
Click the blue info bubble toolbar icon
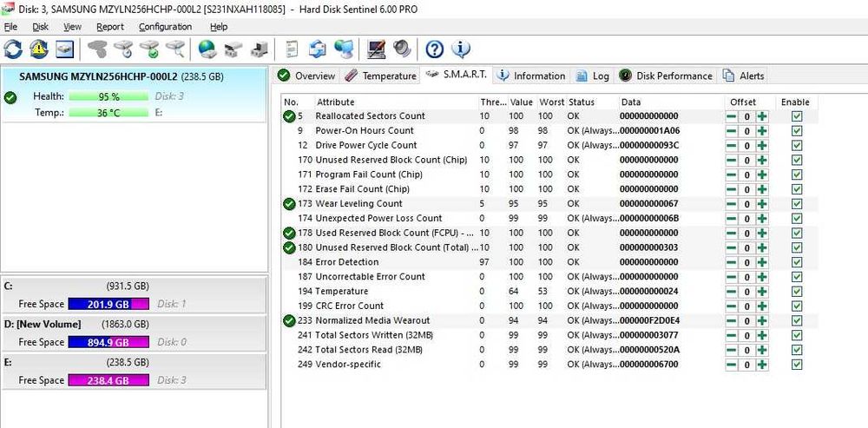(x=461, y=49)
